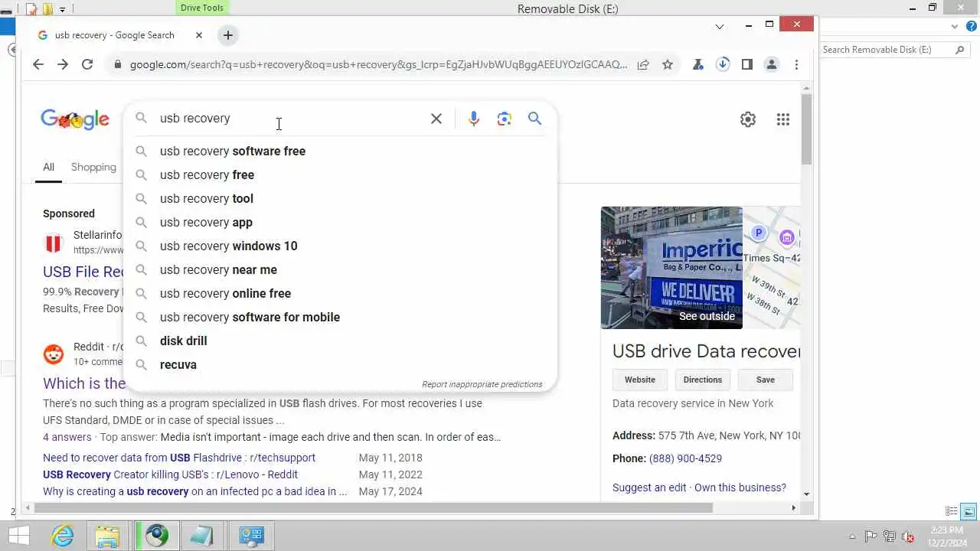Screen dimensions: 980x551
Task: Open network tray icon
Action: point(890,536)
